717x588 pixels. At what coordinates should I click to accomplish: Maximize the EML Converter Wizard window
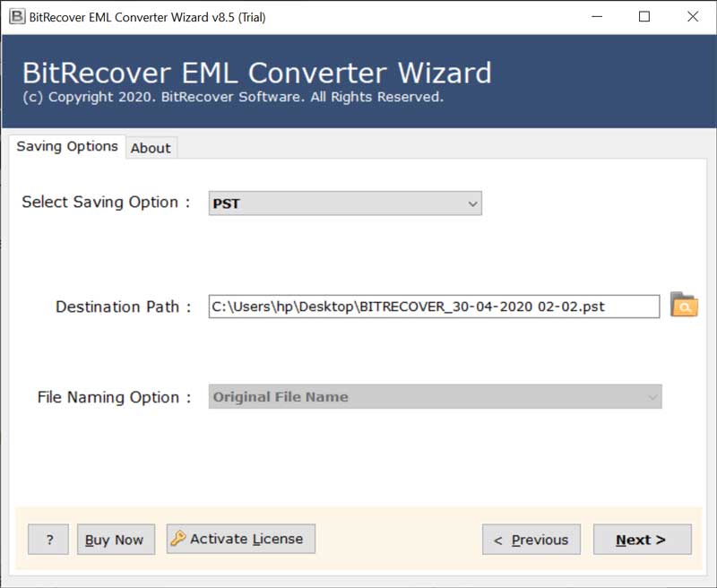tap(644, 17)
